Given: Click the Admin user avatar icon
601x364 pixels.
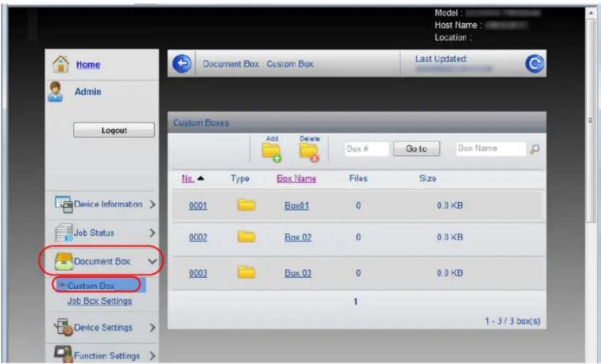Looking at the screenshot, I should tap(55, 92).
